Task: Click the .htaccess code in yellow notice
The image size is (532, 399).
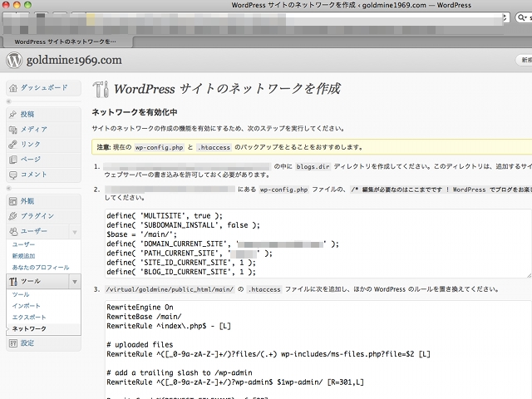Action: (214, 148)
